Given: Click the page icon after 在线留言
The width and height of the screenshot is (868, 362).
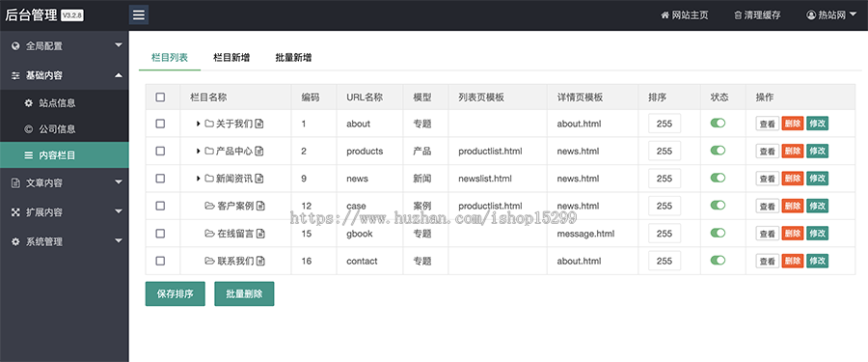Looking at the screenshot, I should (260, 234).
